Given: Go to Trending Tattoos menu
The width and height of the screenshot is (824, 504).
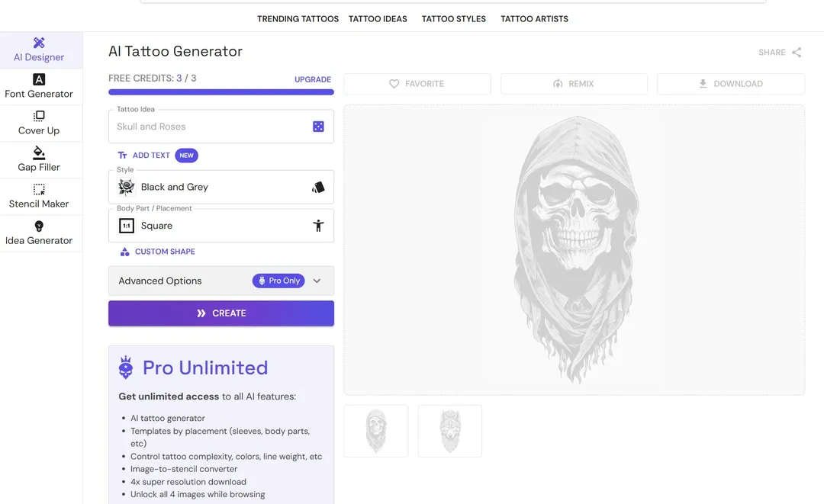Looking at the screenshot, I should (298, 19).
